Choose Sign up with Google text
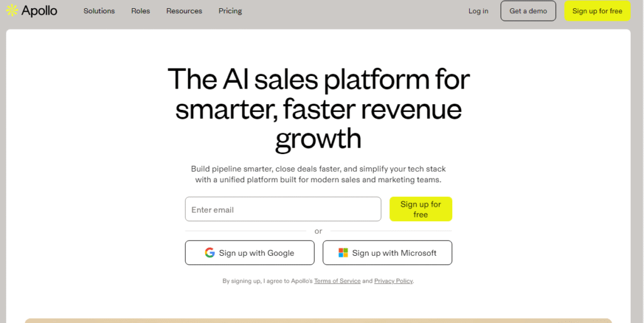The height and width of the screenshot is (323, 644). [257, 253]
